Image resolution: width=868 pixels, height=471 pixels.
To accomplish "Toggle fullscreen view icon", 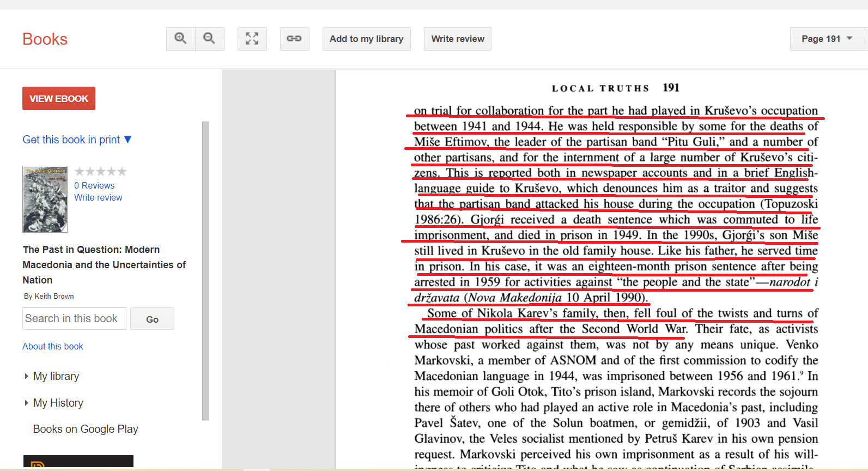I will tap(252, 39).
